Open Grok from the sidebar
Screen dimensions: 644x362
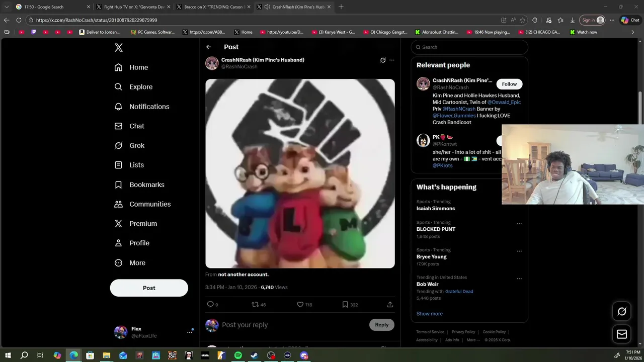point(129,145)
